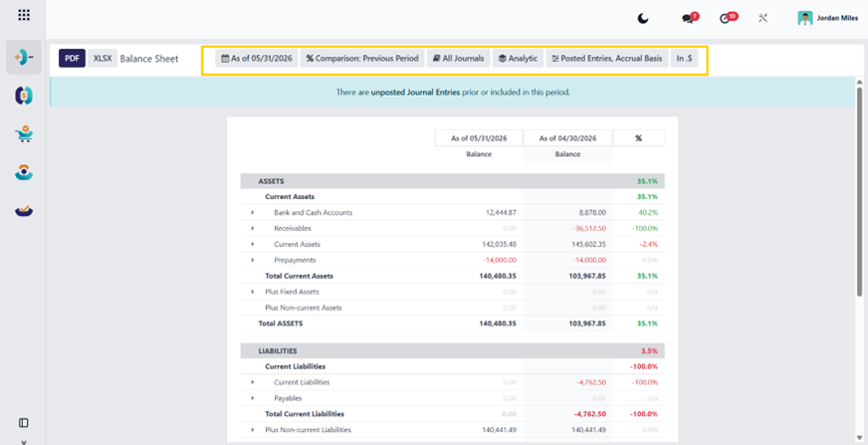Open the dollar-sign app icon in sidebar

click(x=24, y=96)
